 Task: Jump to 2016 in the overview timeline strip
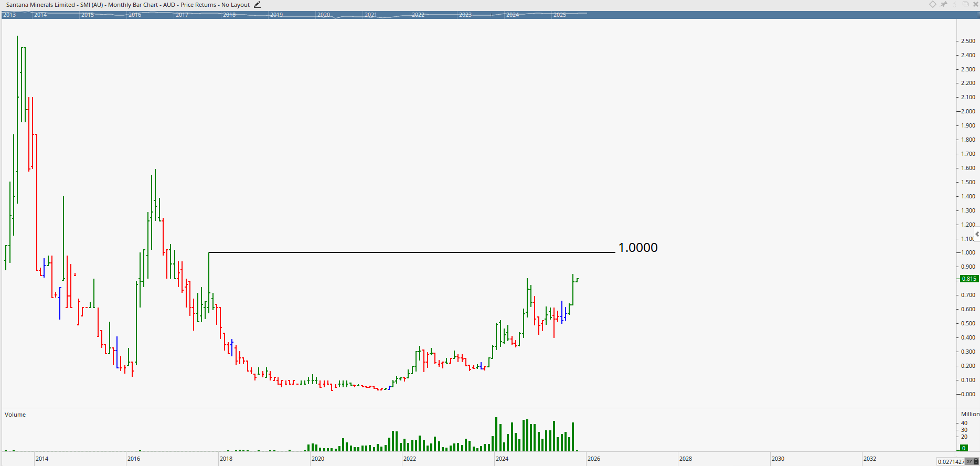[135, 15]
